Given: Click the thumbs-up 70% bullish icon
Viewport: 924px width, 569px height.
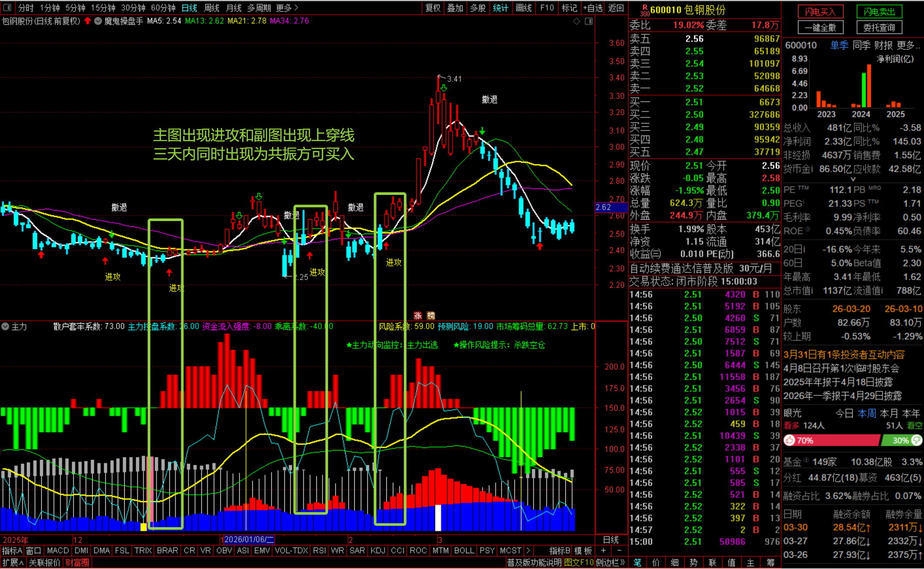Looking at the screenshot, I should click(790, 440).
